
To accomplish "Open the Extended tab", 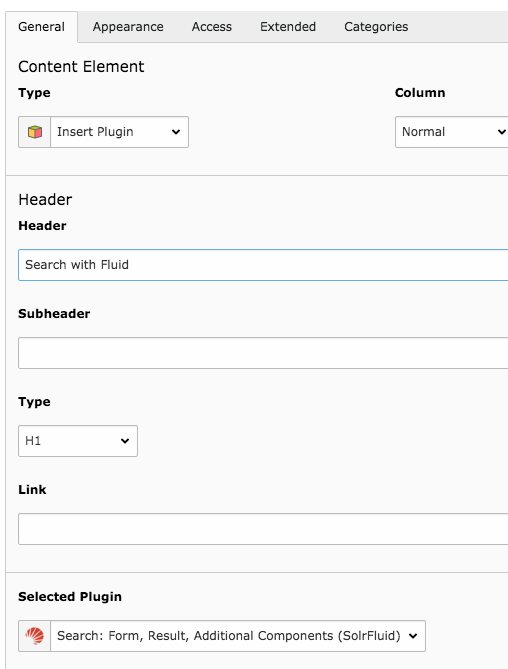I will tap(288, 26).
